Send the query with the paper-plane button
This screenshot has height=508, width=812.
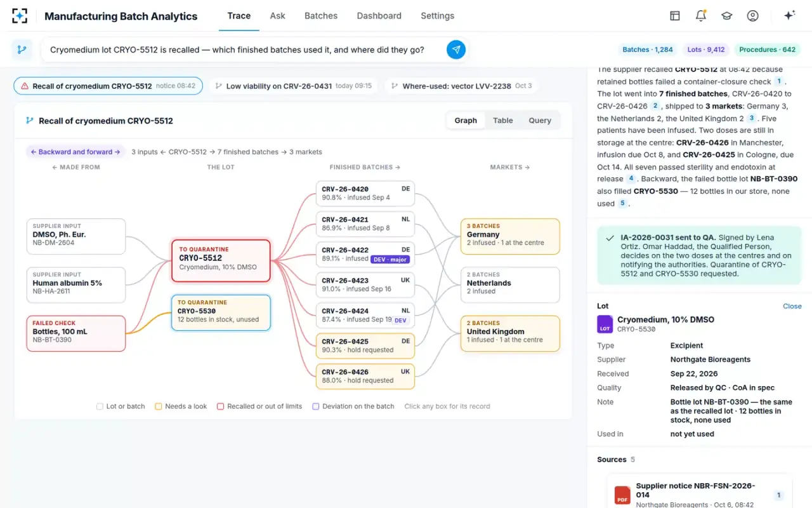point(456,50)
